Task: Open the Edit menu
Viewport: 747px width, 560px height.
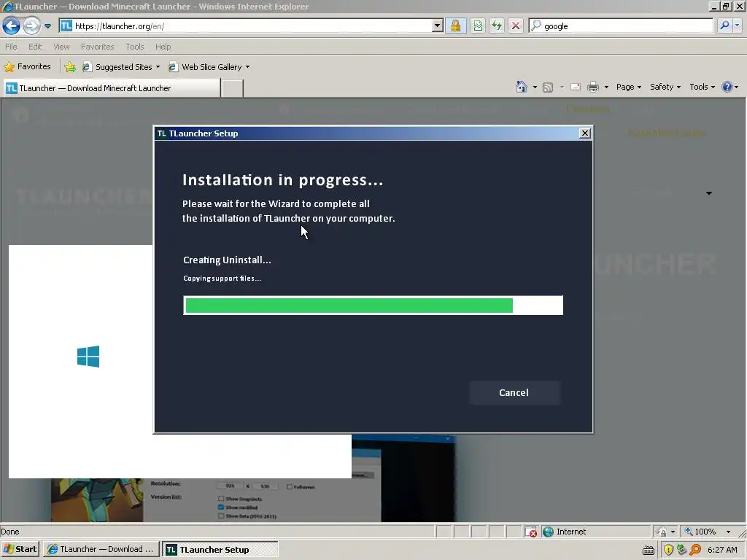Action: (x=35, y=47)
